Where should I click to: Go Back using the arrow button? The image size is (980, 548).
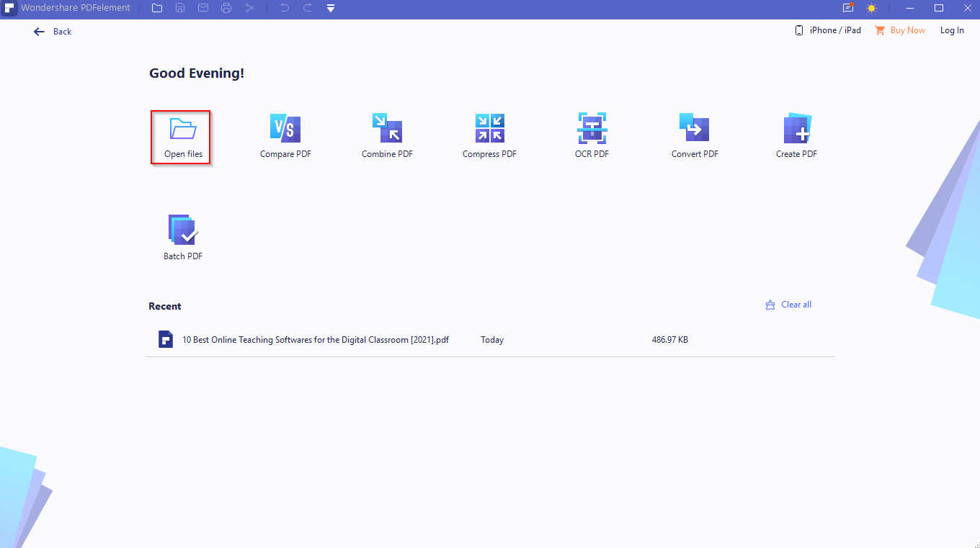pyautogui.click(x=53, y=32)
